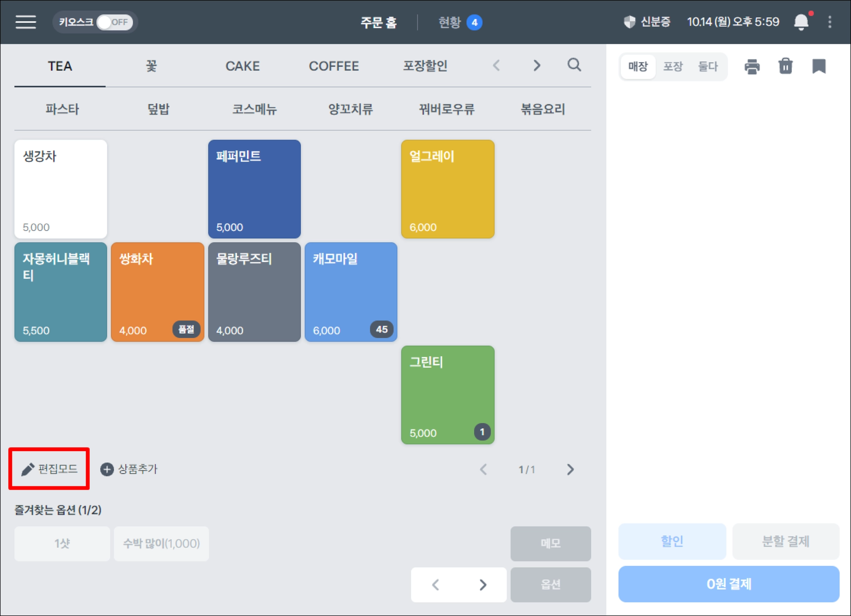The height and width of the screenshot is (616, 851).
Task: Click the trash can delete icon
Action: pyautogui.click(x=785, y=66)
